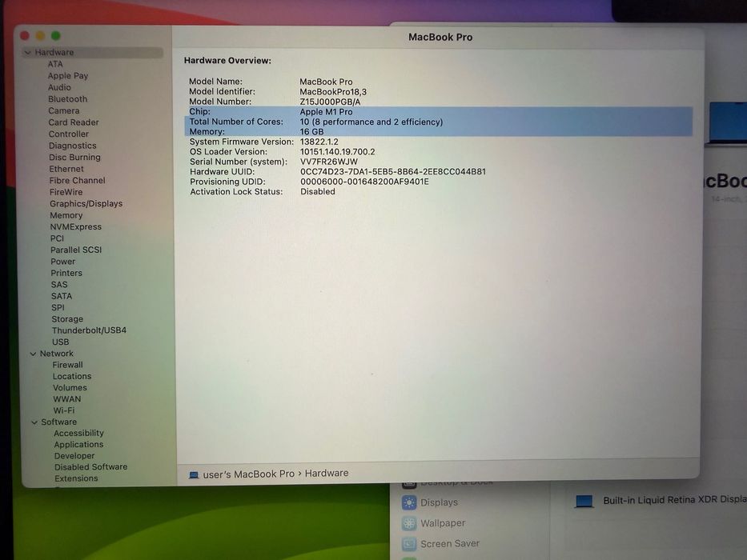The image size is (747, 560).
Task: Select ATA in the sidebar
Action: 55,64
